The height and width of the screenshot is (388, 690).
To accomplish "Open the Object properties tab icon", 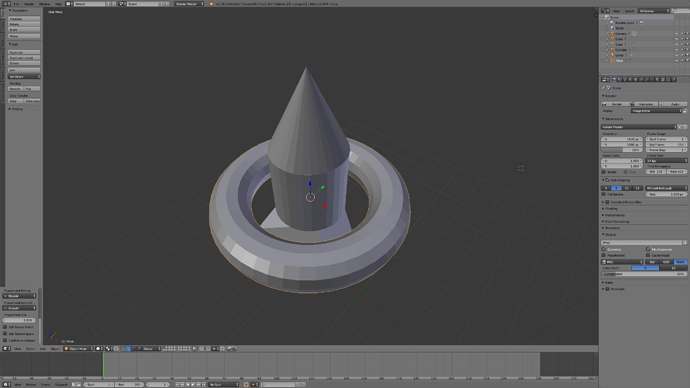I will point(635,79).
